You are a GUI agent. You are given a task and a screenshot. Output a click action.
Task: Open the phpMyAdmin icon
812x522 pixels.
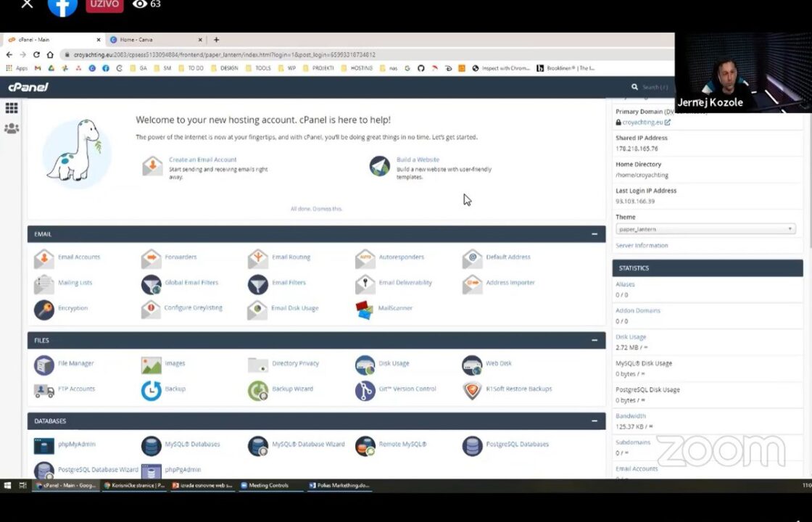44,445
